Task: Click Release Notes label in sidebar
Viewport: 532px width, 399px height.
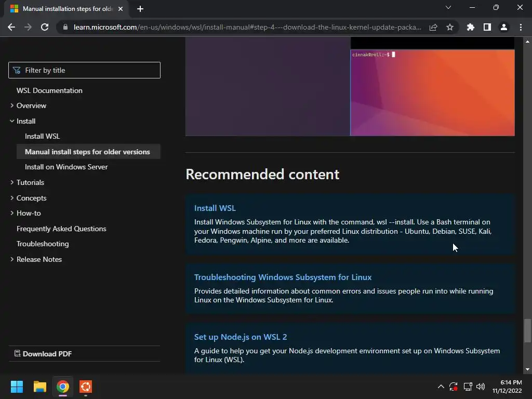Action: coord(39,260)
